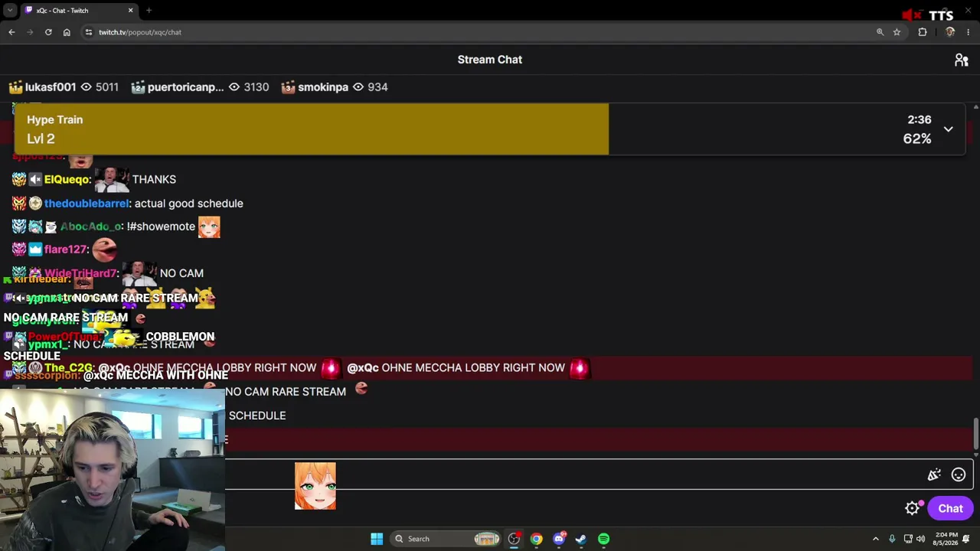Open the volume speaker tray icon
The width and height of the screenshot is (980, 551).
pos(921,539)
